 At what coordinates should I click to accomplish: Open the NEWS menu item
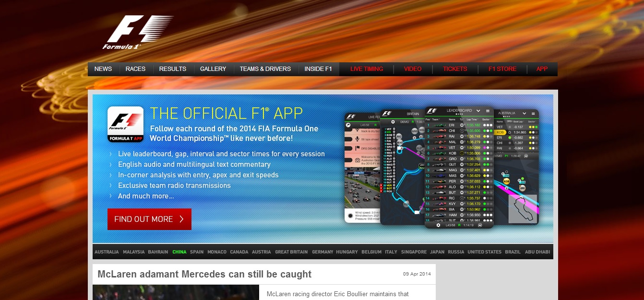(x=103, y=69)
